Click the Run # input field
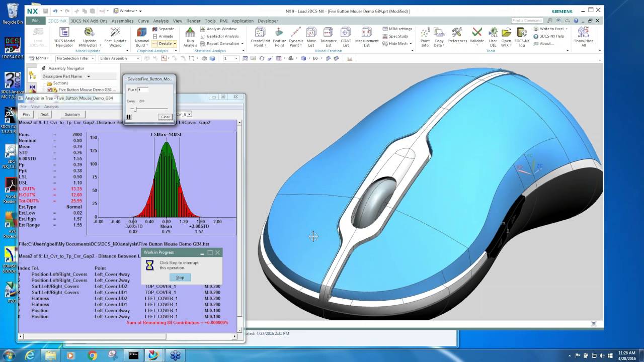Viewport: 644px width, 362px height. click(143, 89)
